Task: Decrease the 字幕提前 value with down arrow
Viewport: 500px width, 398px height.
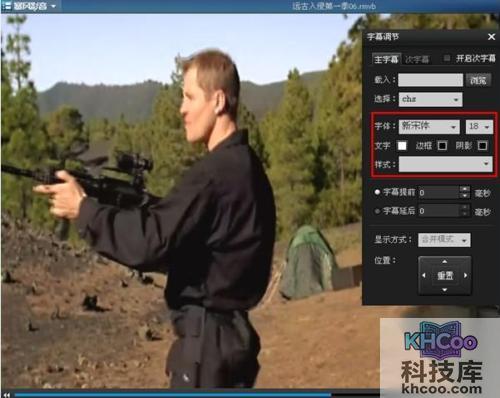Action: click(x=465, y=196)
